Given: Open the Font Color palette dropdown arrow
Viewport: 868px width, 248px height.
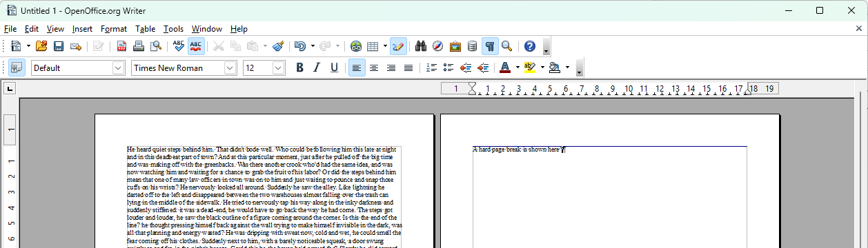Looking at the screenshot, I should (517, 68).
